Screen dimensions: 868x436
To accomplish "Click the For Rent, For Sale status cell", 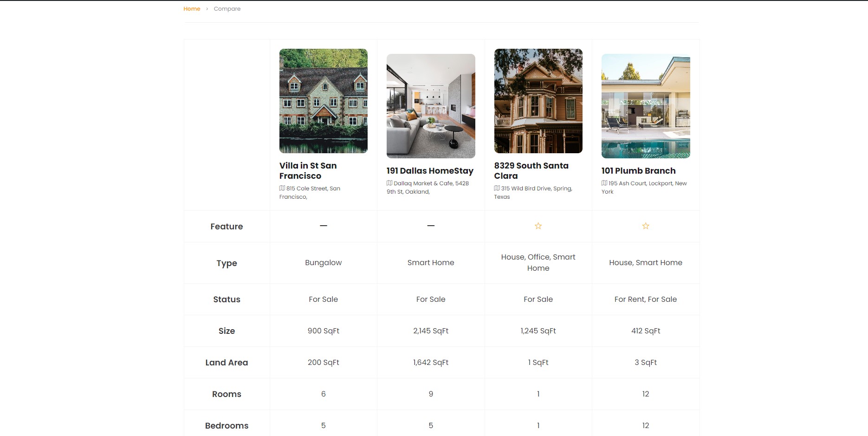I will [646, 299].
